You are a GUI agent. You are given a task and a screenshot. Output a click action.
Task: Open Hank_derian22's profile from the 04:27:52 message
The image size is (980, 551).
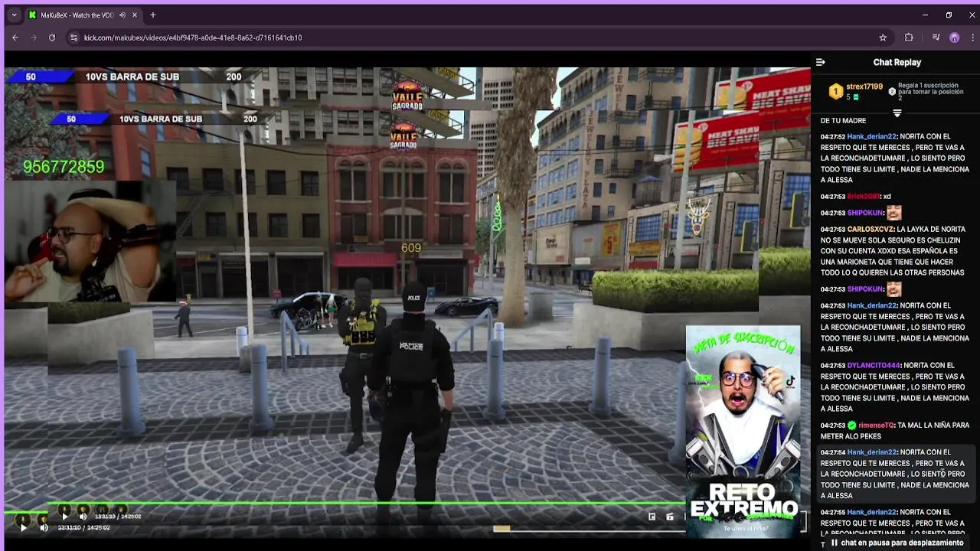(x=871, y=137)
